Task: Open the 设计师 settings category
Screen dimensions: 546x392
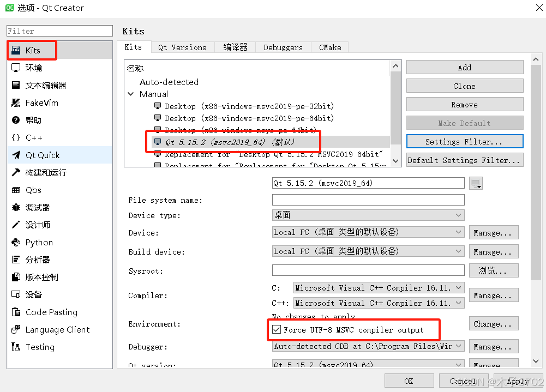Action: (59, 225)
